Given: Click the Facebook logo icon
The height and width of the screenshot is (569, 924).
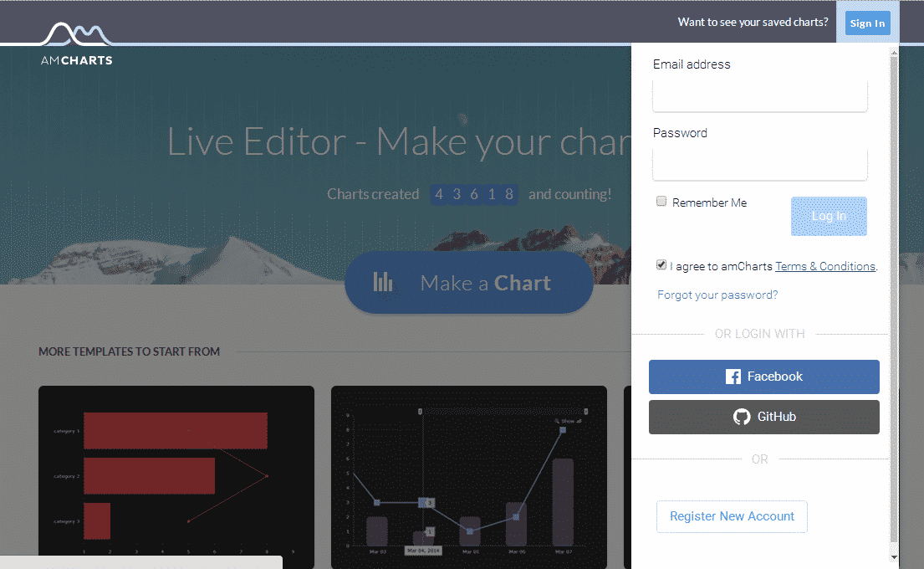Looking at the screenshot, I should click(x=733, y=377).
